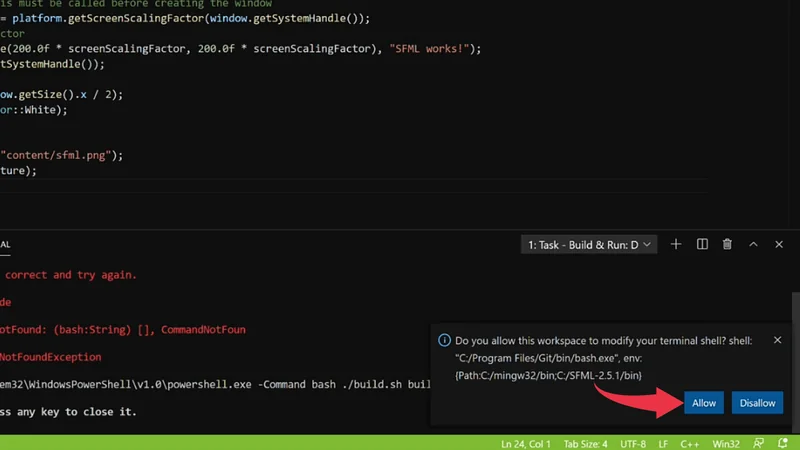Switch to the TERMINAL panel tab
The image size is (800, 450).
pyautogui.click(x=5, y=244)
